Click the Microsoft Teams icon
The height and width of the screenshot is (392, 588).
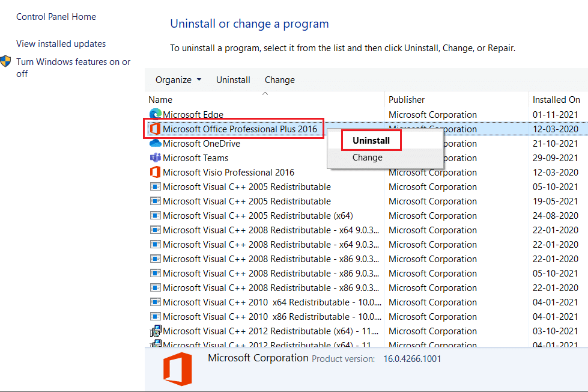pos(156,158)
